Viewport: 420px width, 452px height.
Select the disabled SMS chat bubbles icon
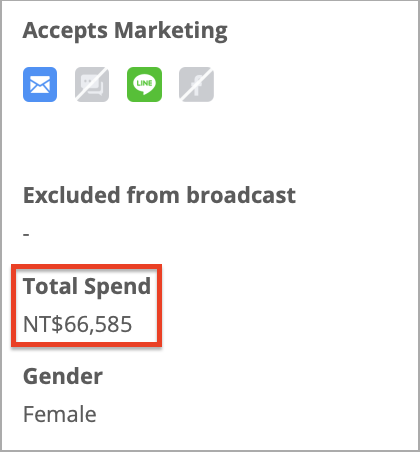[x=92, y=85]
